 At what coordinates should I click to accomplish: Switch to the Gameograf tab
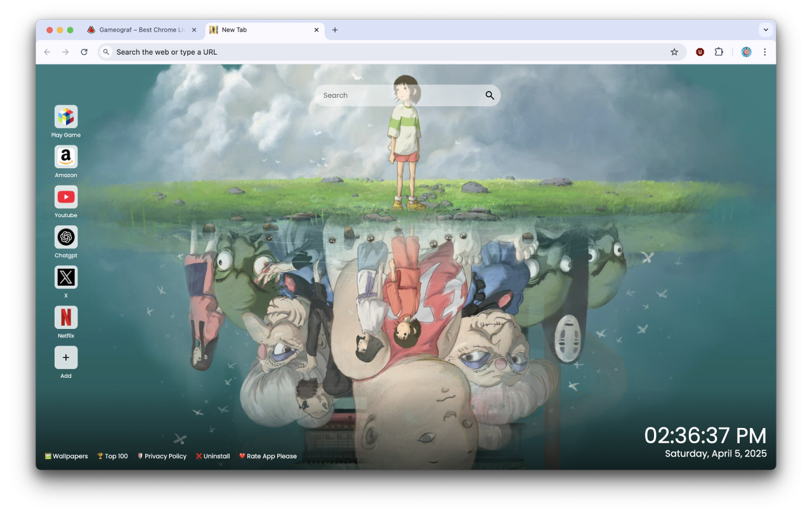coord(142,30)
